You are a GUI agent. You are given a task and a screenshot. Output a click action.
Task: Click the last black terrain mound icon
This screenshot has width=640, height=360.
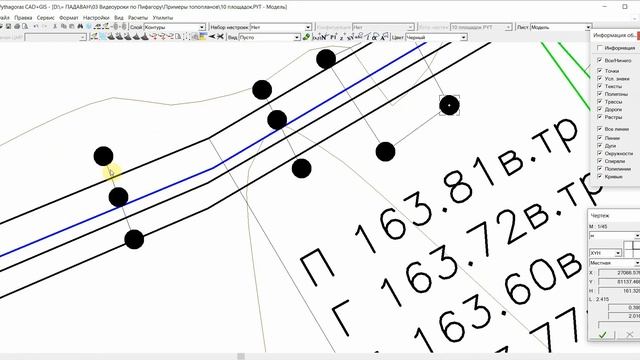144,37
